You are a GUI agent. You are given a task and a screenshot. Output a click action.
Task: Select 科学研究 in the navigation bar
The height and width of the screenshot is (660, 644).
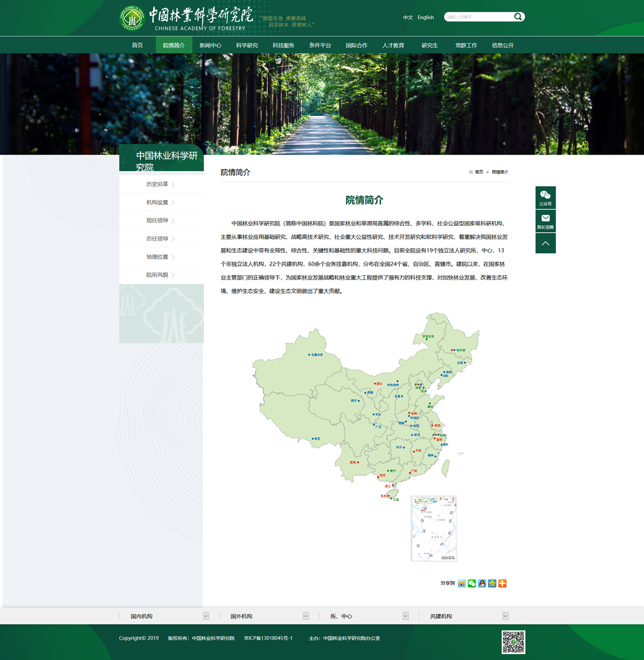pos(247,46)
